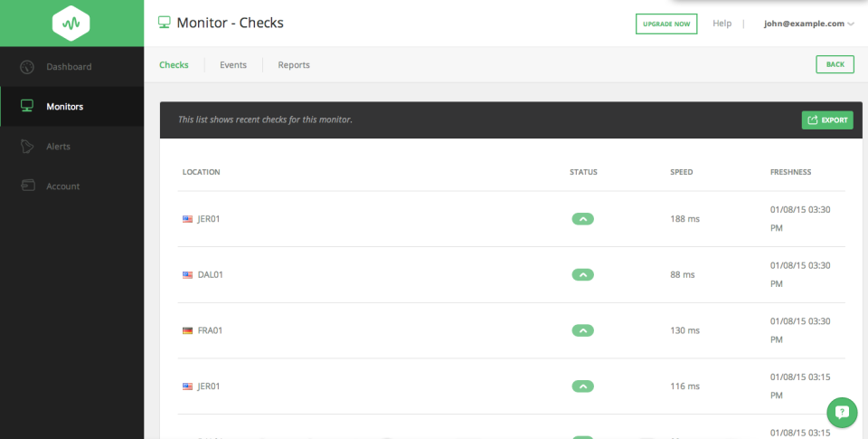Click the up status badge for DAL01
This screenshot has height=439, width=868.
(x=583, y=274)
